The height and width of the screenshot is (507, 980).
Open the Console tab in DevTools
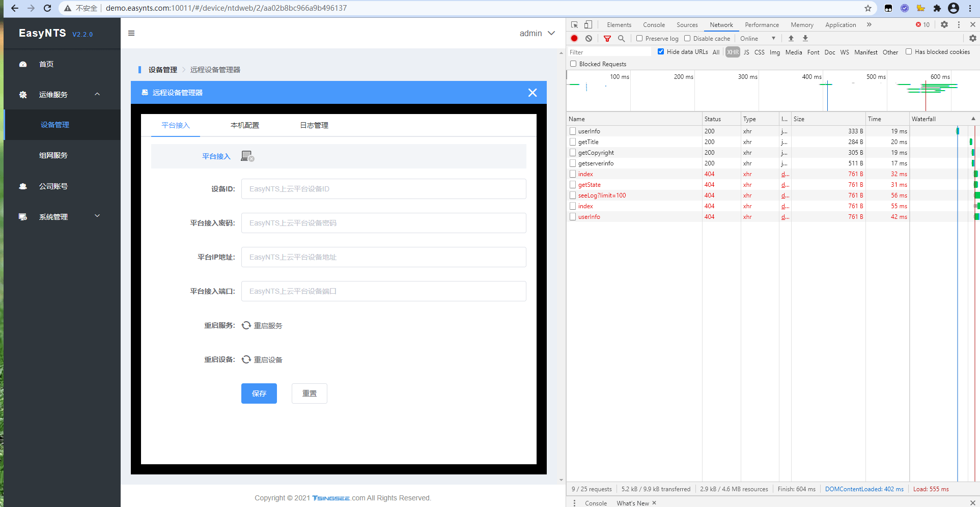click(x=654, y=24)
